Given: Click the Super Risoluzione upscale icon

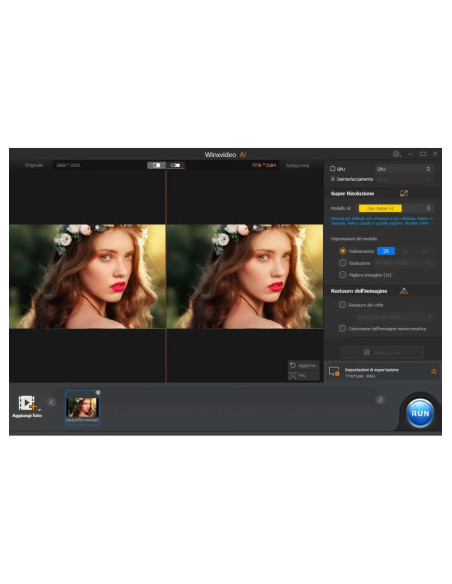Looking at the screenshot, I should (x=404, y=193).
